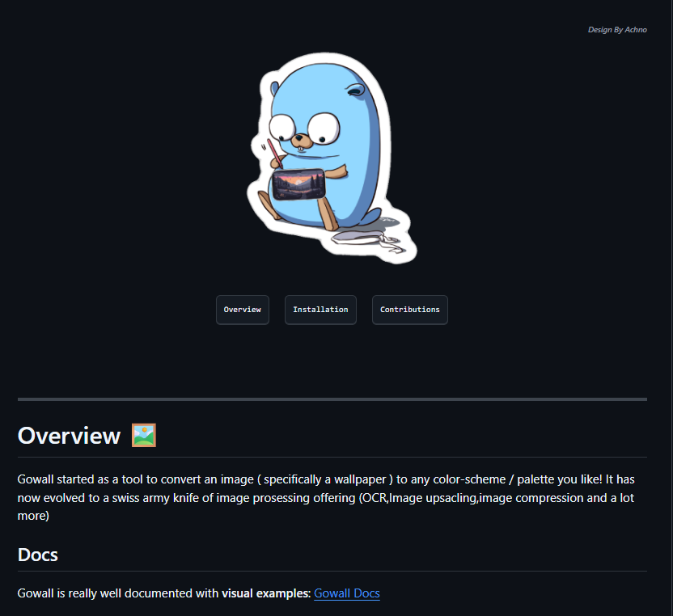
Task: Open the Gowall Docs link
Action: tap(346, 593)
